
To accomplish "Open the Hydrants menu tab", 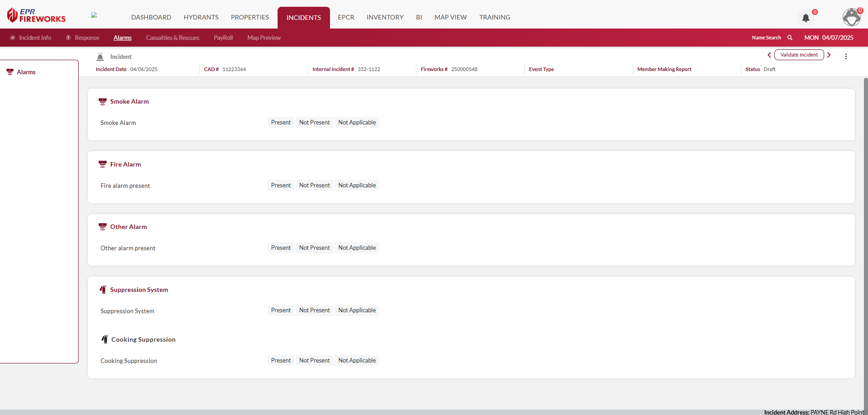I will click(x=201, y=17).
